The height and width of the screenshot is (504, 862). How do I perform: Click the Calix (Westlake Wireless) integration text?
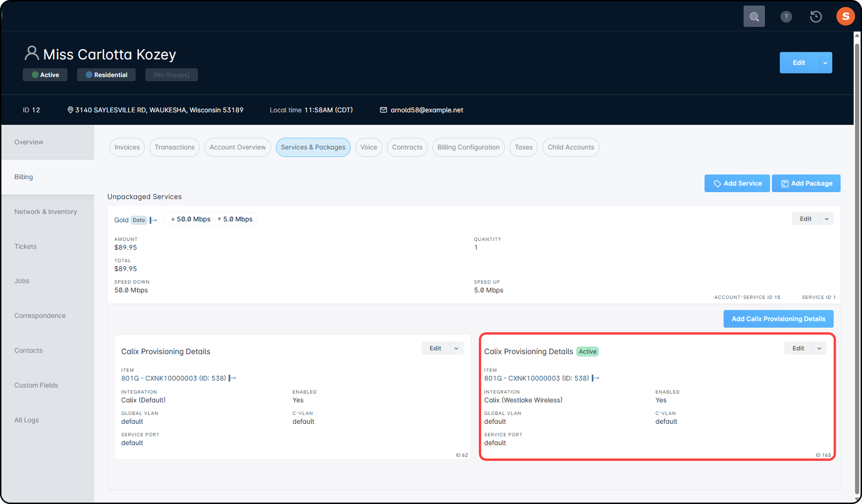tap(523, 400)
